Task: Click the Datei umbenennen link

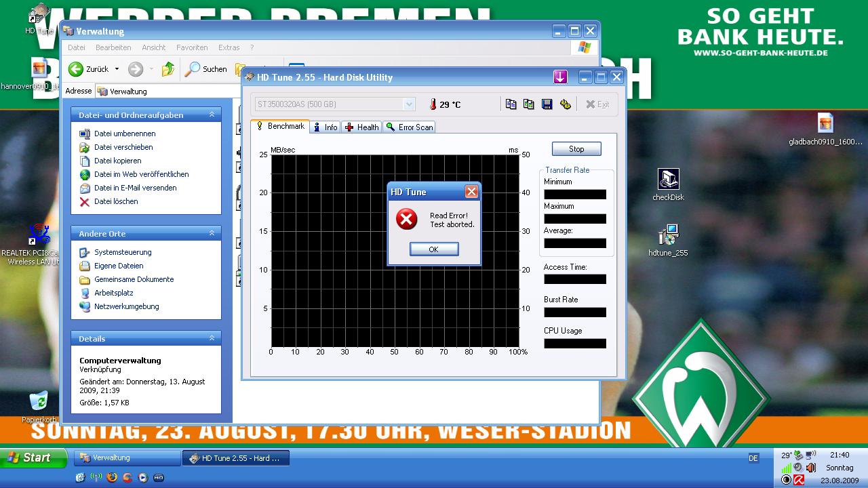Action: (x=125, y=134)
